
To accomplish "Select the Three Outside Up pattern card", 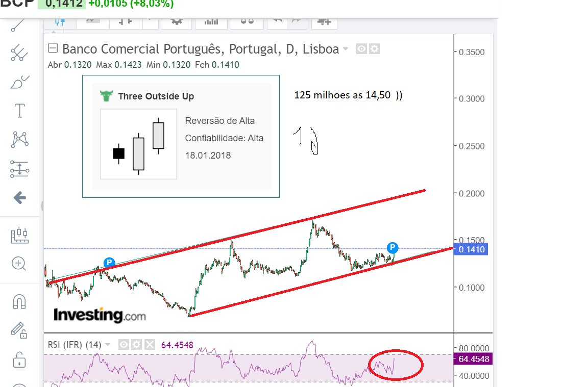I will pos(181,136).
